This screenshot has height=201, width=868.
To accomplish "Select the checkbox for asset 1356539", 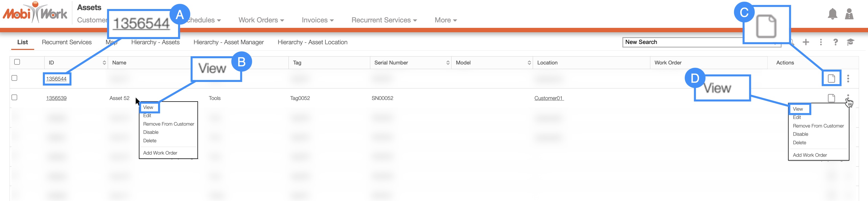I will tap(14, 98).
